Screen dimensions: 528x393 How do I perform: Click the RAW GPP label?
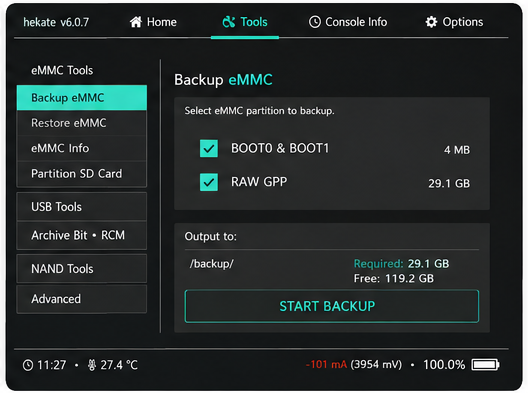[x=259, y=182]
